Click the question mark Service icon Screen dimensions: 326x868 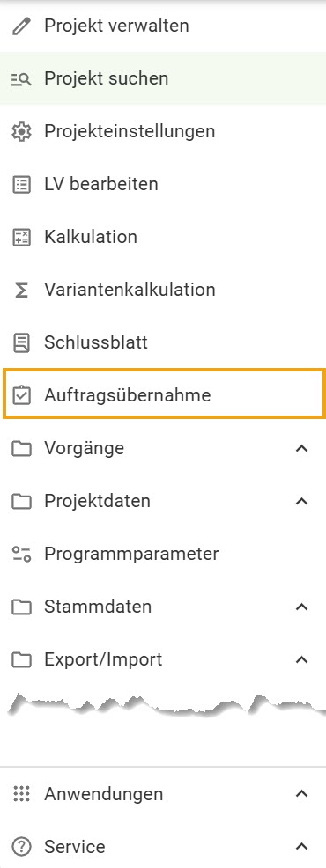tap(21, 846)
